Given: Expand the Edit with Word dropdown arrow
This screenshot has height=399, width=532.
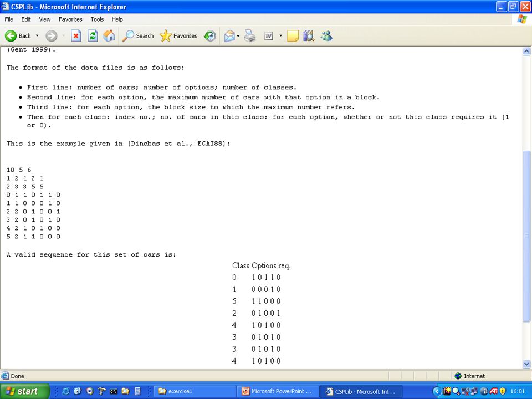Looking at the screenshot, I should click(x=280, y=35).
